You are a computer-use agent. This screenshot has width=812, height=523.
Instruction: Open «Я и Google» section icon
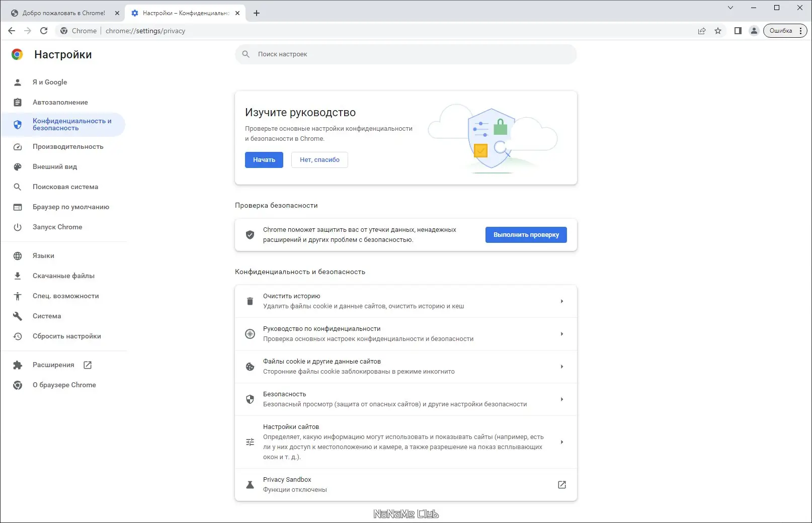point(18,82)
